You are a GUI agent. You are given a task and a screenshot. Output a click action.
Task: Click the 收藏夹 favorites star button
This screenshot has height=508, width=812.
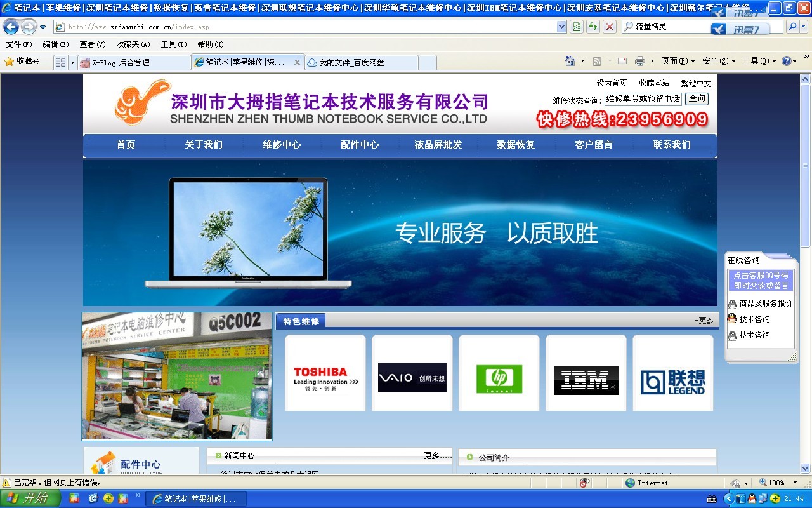(x=22, y=62)
